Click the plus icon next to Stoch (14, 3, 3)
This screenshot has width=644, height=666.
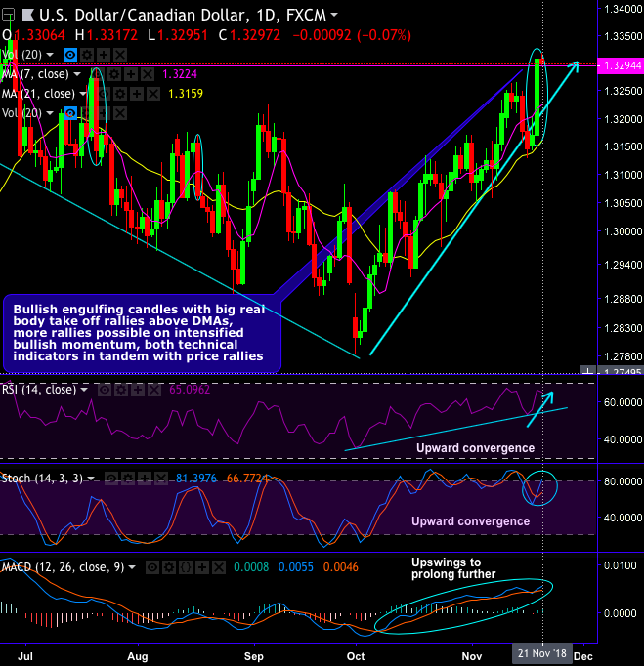(x=144, y=479)
